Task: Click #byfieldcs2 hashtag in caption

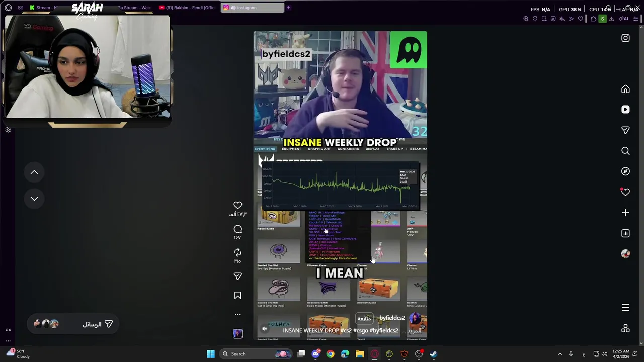Action: 384,330
